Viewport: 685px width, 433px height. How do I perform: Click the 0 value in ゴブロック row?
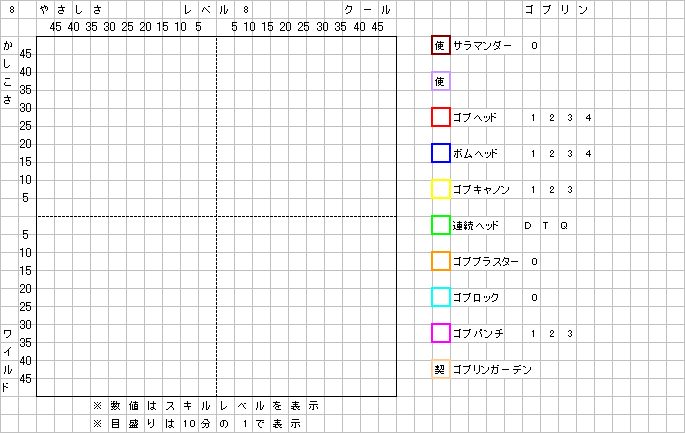click(534, 298)
